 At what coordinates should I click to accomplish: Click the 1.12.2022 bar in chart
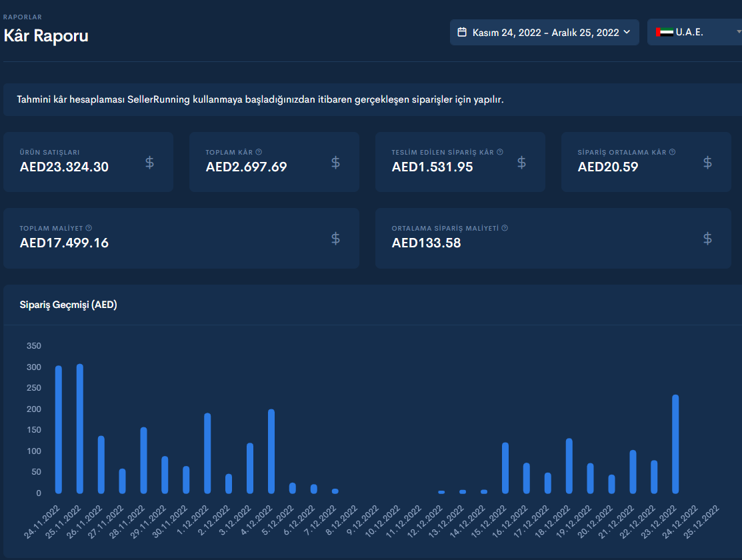(207, 453)
